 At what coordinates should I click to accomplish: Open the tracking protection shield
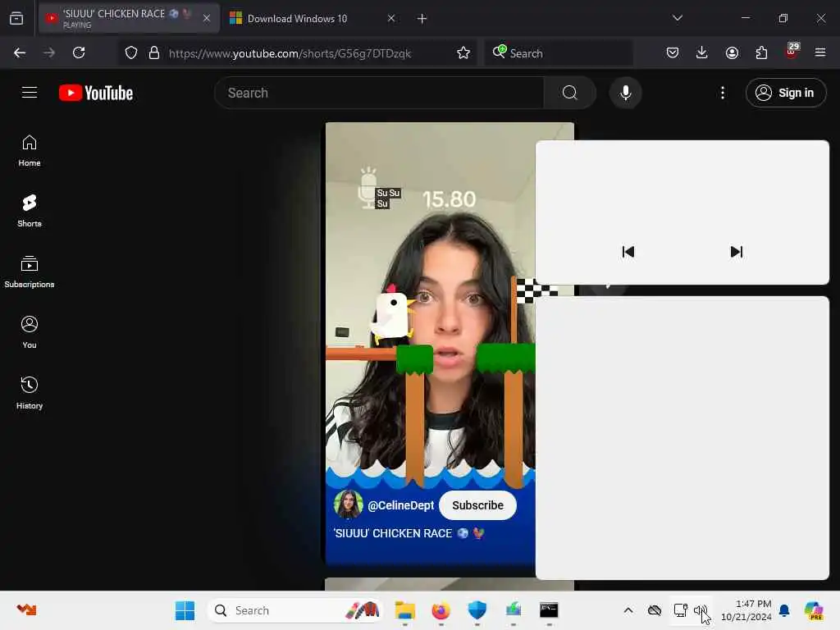tap(130, 53)
